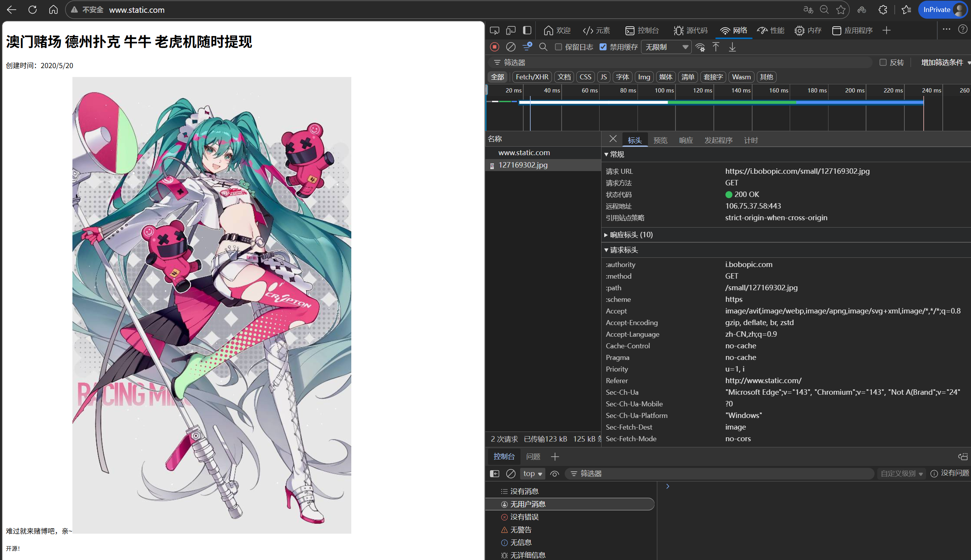Close the request details pane
This screenshot has height=560, width=971.
tap(613, 139)
